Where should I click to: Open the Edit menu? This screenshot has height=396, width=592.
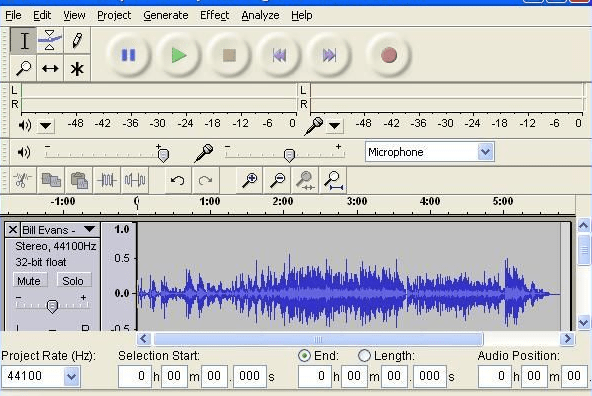tap(42, 15)
